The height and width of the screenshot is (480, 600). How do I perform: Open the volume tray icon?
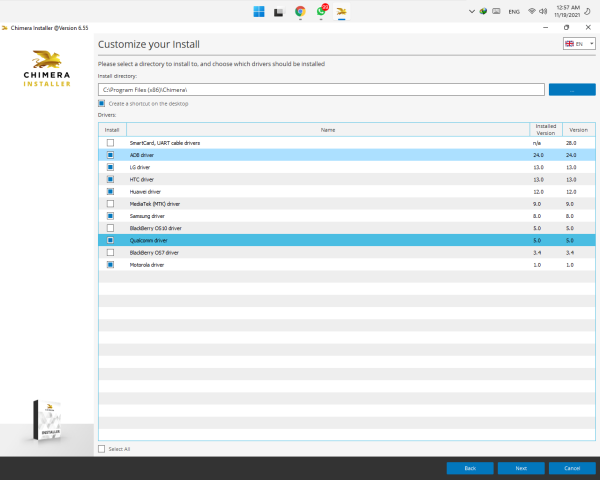543,11
